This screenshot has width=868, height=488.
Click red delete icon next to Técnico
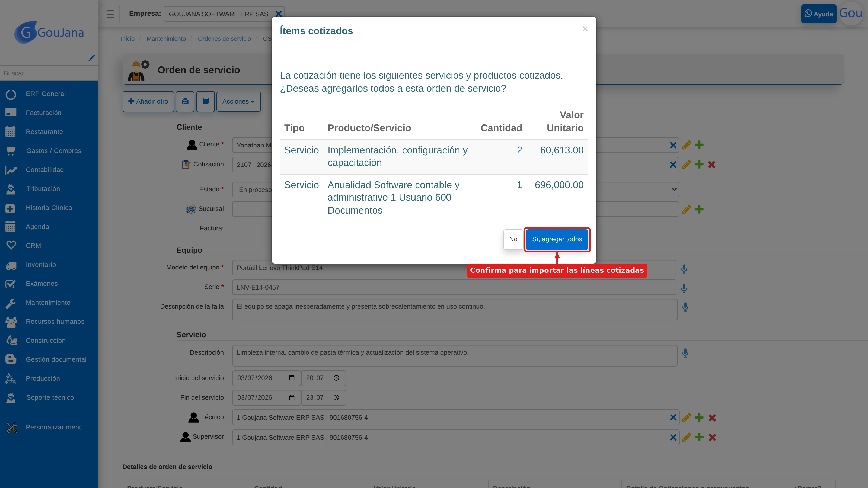(712, 418)
